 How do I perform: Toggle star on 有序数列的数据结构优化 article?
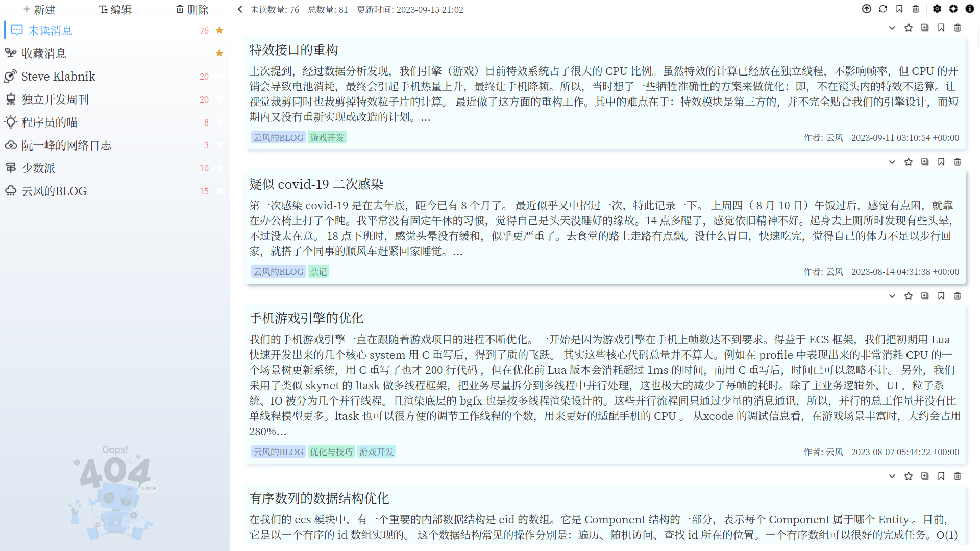[x=909, y=476]
